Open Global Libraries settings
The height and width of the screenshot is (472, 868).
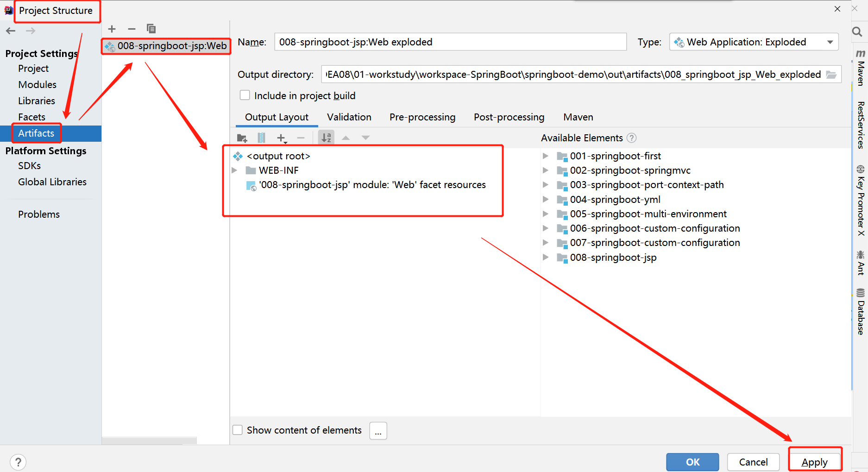click(x=52, y=182)
